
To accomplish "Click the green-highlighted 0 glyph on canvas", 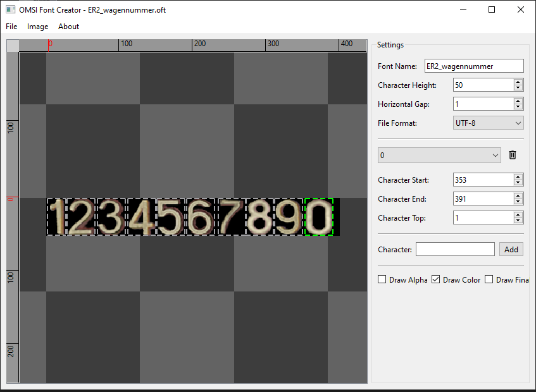I will point(318,217).
